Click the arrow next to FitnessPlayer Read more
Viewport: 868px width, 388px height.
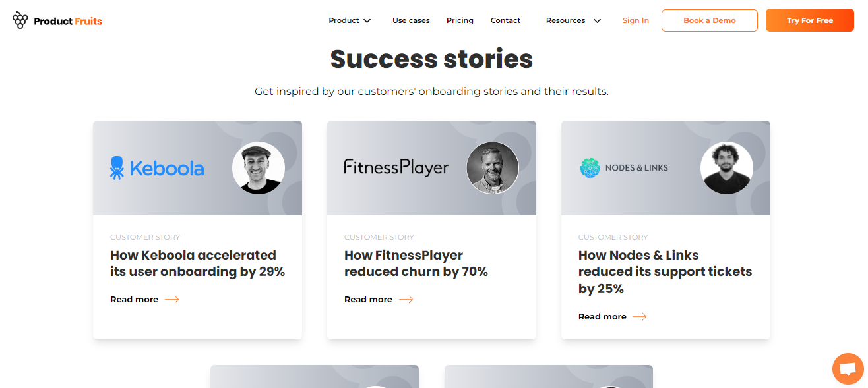tap(406, 299)
